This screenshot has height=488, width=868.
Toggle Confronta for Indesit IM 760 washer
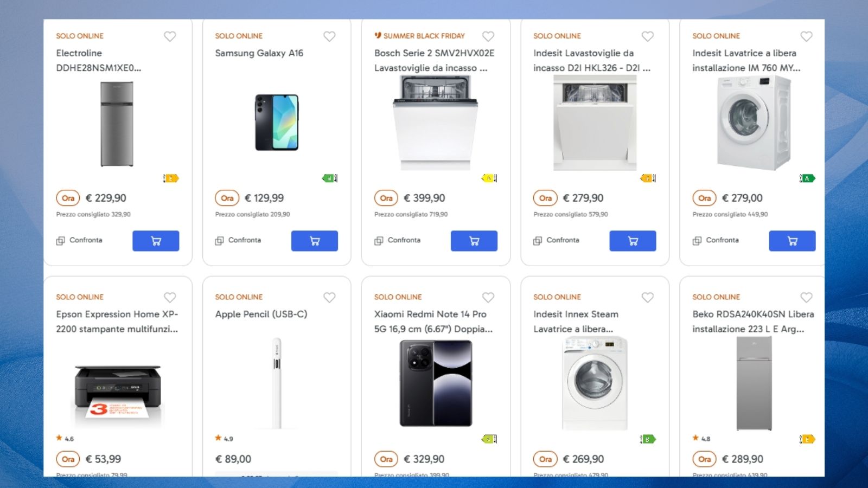click(716, 240)
